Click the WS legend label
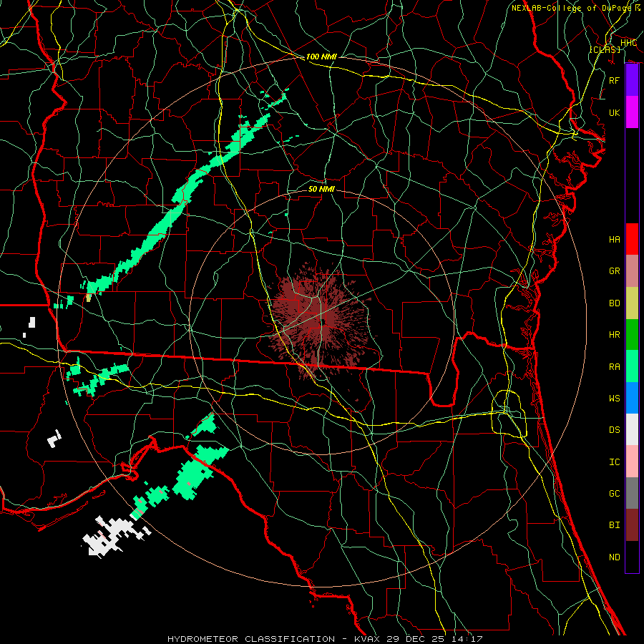 (614, 399)
